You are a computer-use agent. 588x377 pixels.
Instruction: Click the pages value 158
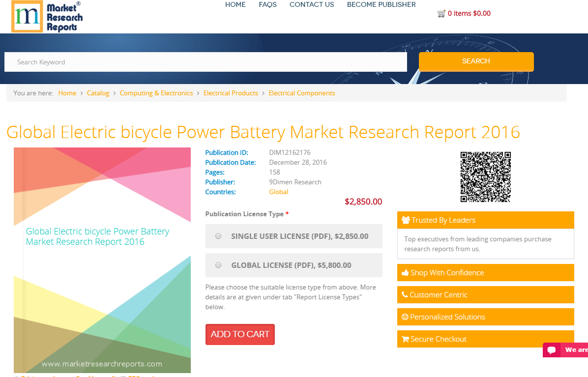(x=274, y=172)
